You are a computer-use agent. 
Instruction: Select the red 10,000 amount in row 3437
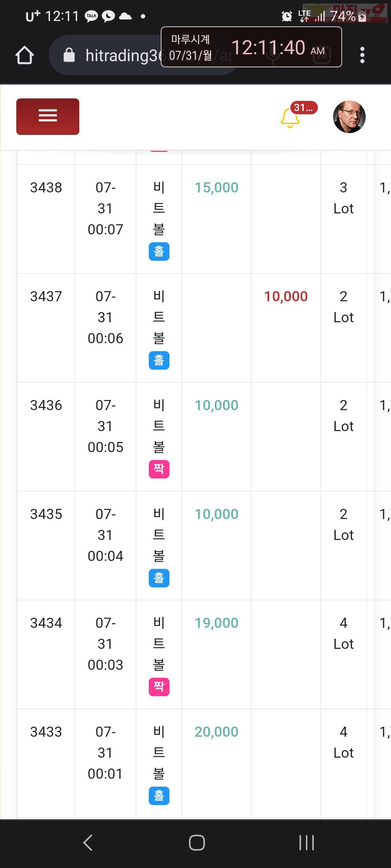tap(286, 296)
